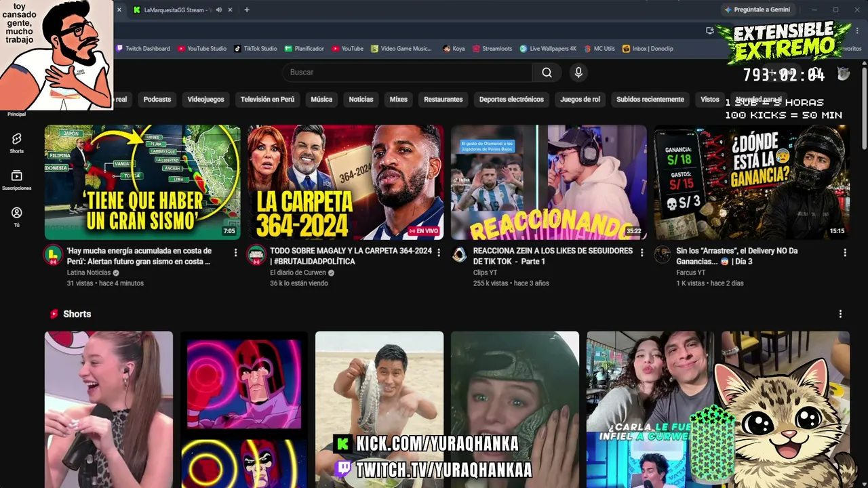Click the Farcus YT channel avatar

(x=663, y=255)
